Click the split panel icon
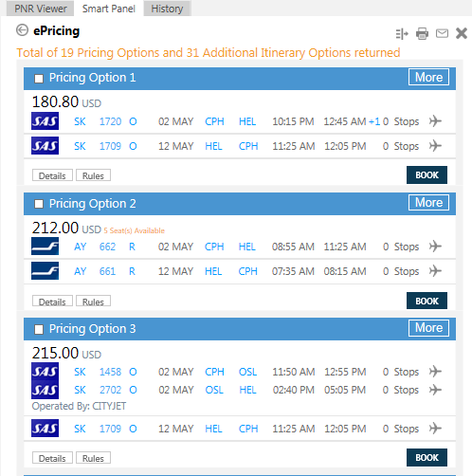Screen dimensions: 472x476 click(x=402, y=34)
